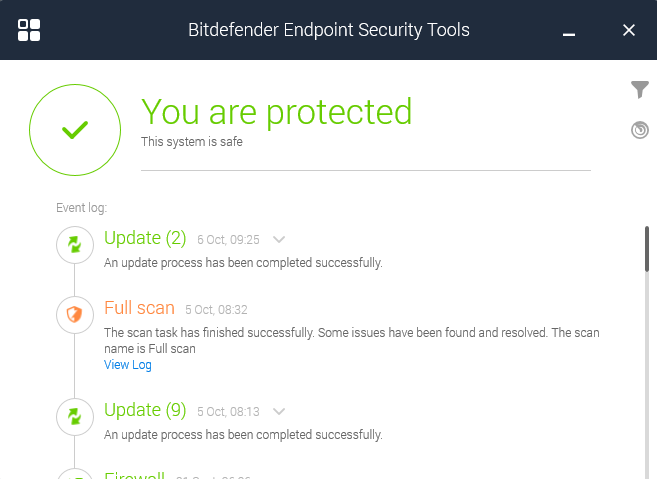Click the green protected checkmark circle

pos(75,130)
